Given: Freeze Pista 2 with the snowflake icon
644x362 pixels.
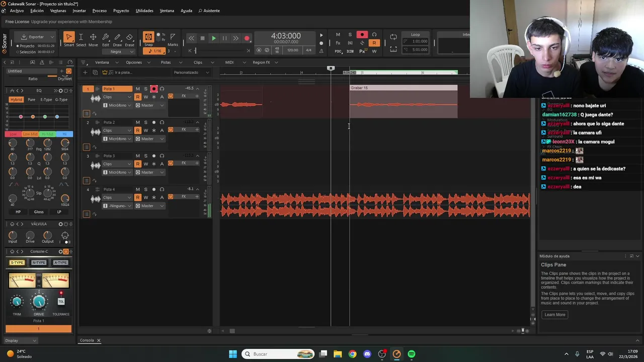Looking at the screenshot, I should tap(154, 130).
